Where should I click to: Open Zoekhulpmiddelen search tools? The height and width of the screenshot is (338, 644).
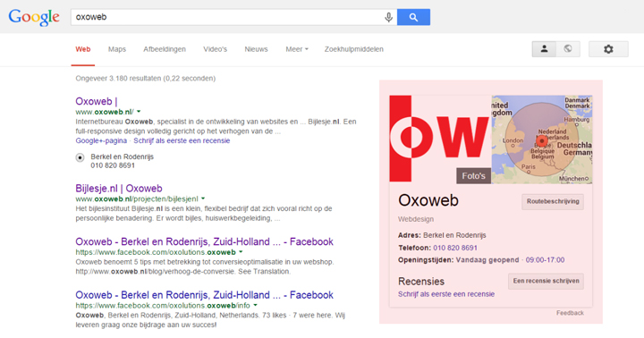click(353, 49)
